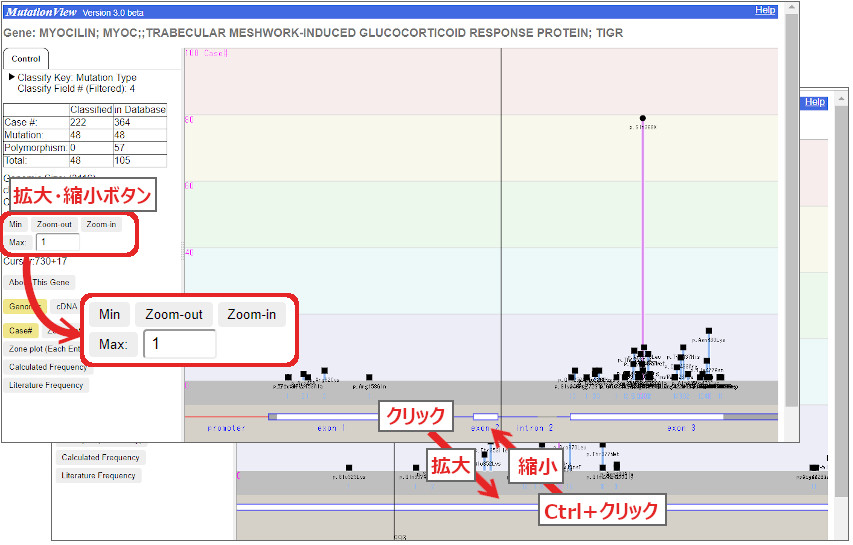Select the yellow Case# plot button
The width and height of the screenshot is (853, 545).
pos(21,330)
